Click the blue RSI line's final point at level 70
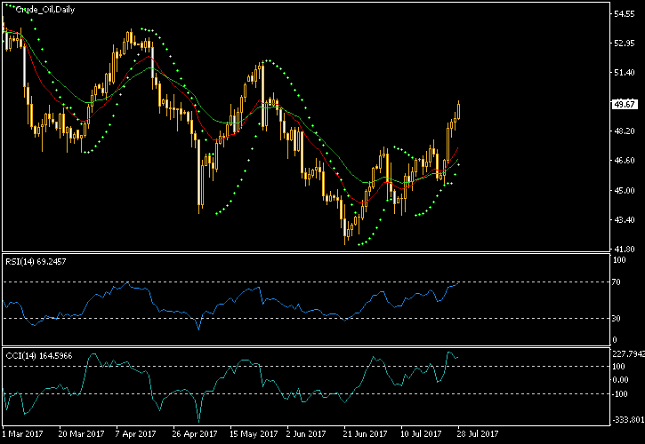This screenshot has height=444, width=645. coord(459,282)
